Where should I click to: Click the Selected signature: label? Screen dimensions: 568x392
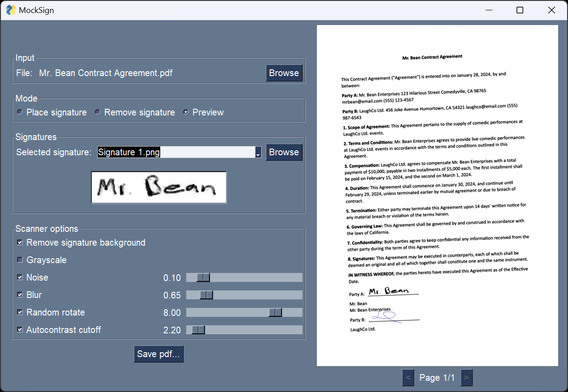click(x=54, y=152)
